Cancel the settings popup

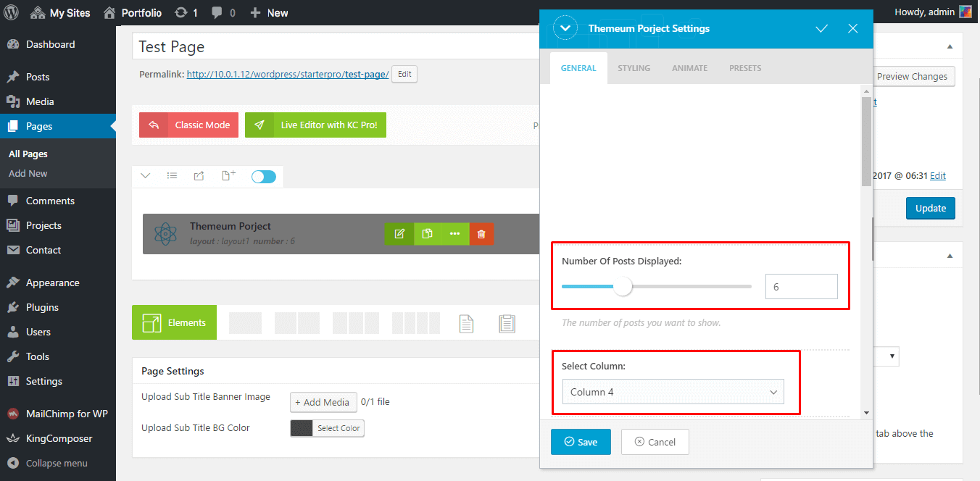tap(655, 442)
